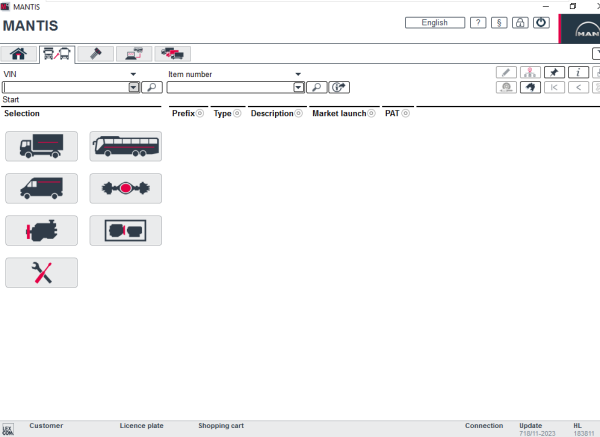
Task: Select the truck vehicle category
Action: (x=41, y=146)
